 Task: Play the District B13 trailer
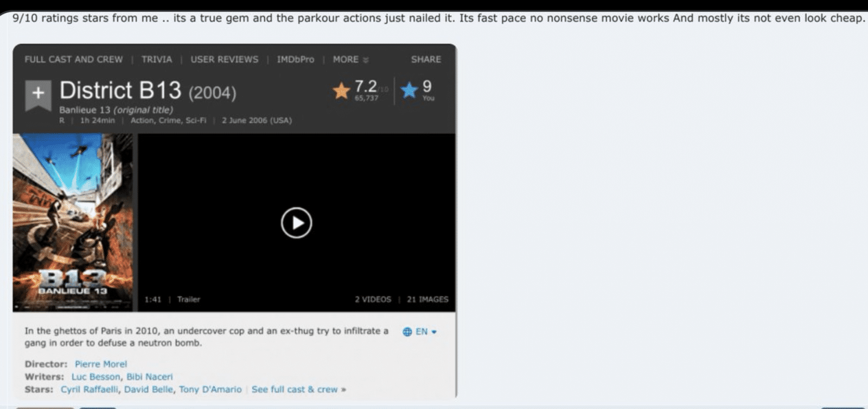coord(296,223)
